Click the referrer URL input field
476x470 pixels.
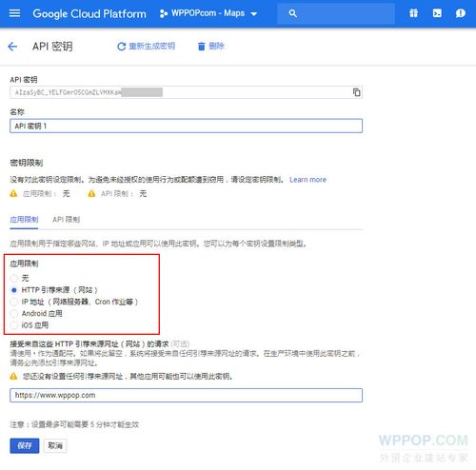point(186,396)
